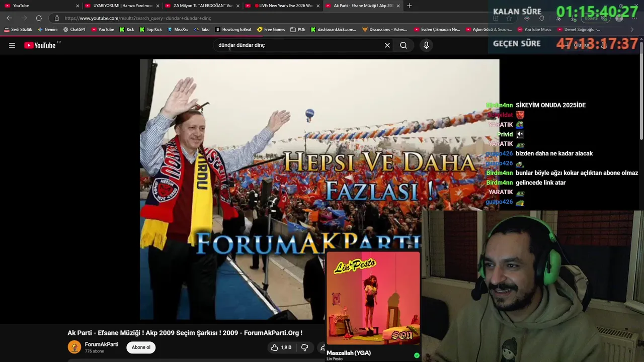Screen dimensions: 644x362
Task: Open a new browser tab with the plus icon
Action: coord(409,6)
